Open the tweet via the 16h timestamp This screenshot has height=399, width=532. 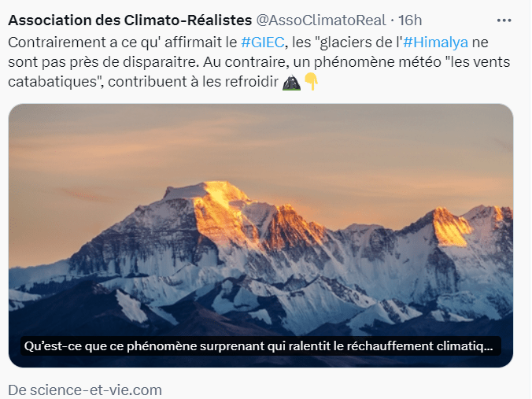click(411, 20)
